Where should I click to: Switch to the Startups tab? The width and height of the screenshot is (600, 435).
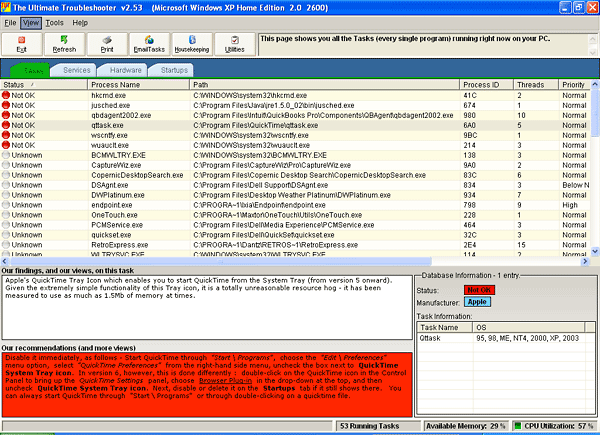click(x=173, y=70)
